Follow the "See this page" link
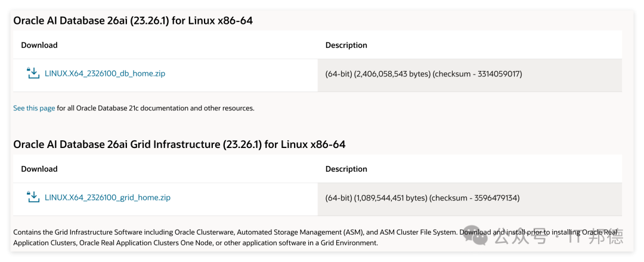The height and width of the screenshot is (262, 644). point(34,109)
